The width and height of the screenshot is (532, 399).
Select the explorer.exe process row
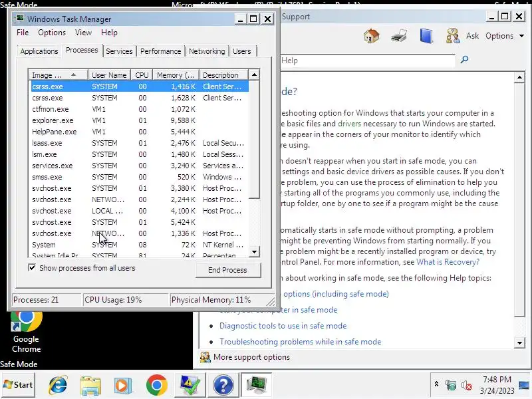tap(139, 120)
